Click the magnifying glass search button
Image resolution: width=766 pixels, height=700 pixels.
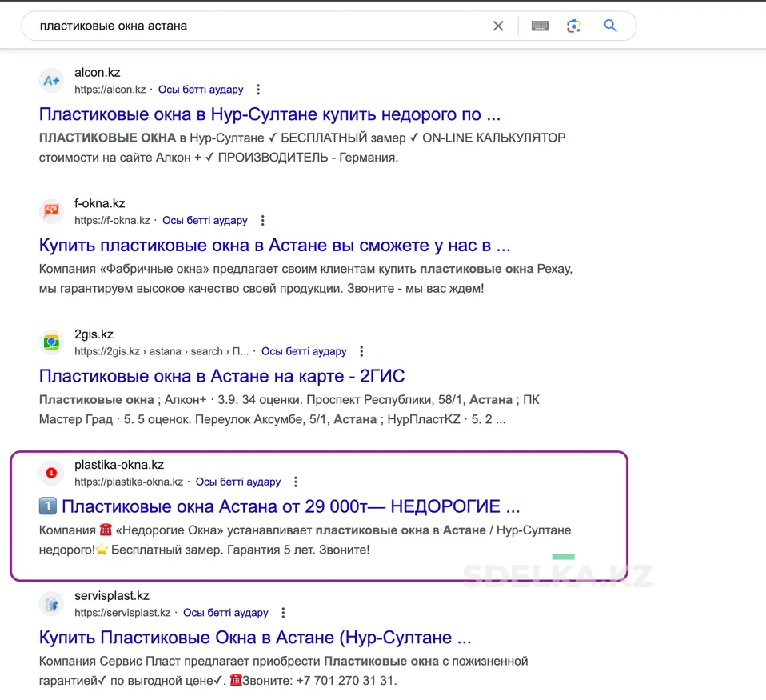point(610,26)
